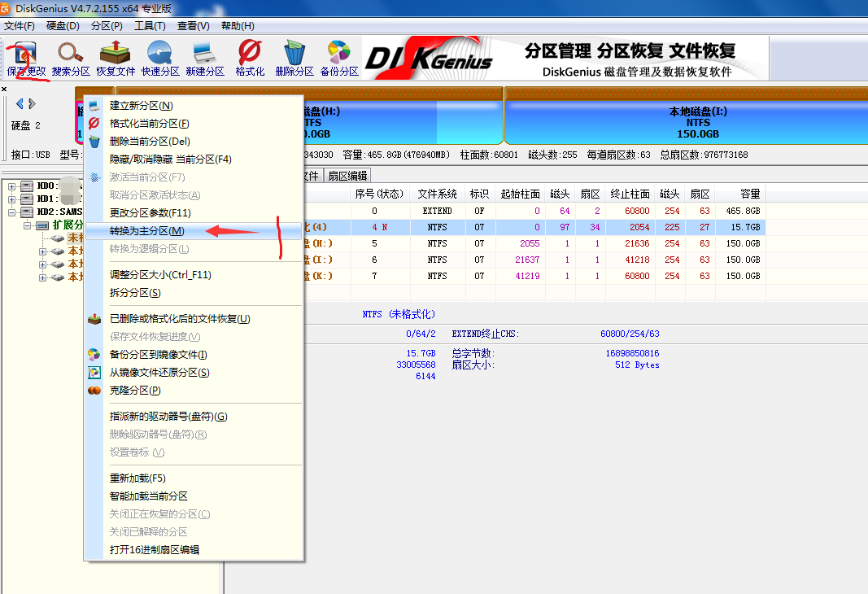The height and width of the screenshot is (594, 868).
Task: Expand the HD1 disk tree node
Action: 12,199
